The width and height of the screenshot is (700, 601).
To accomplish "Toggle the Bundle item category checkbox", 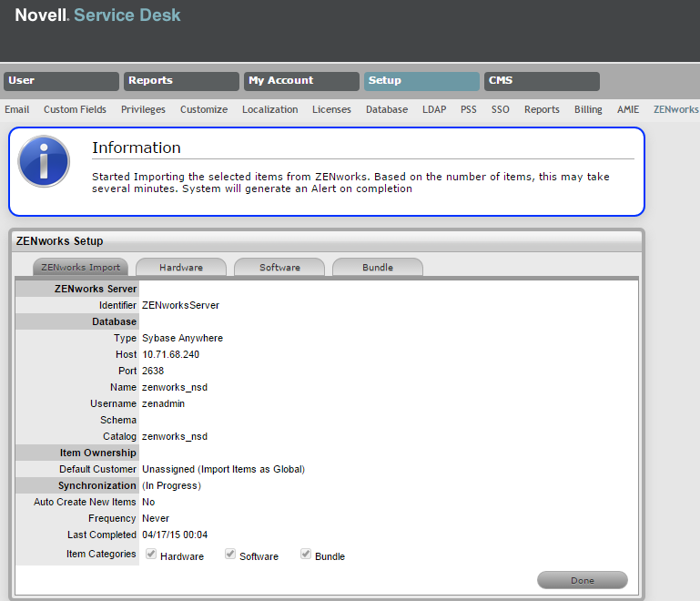I will tap(307, 554).
